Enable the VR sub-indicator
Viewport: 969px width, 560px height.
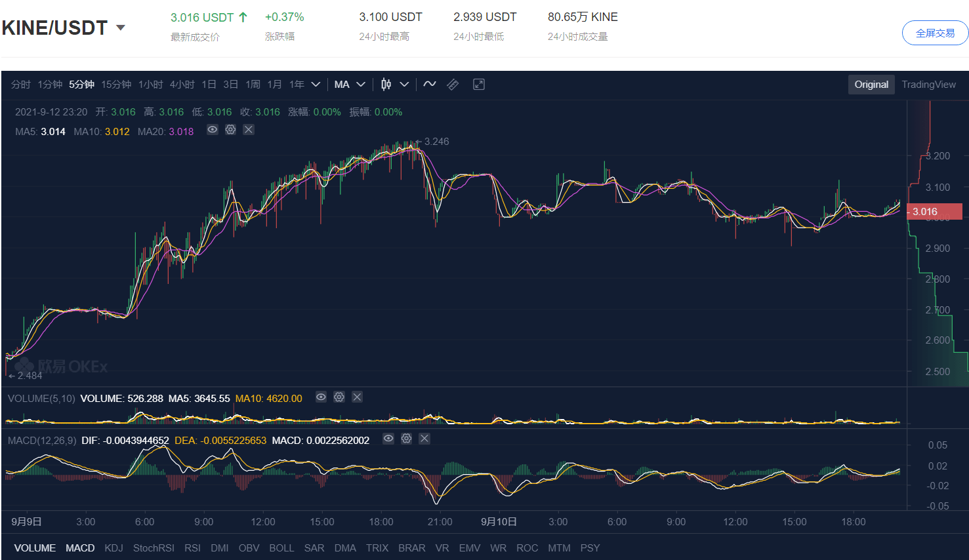[x=442, y=548]
